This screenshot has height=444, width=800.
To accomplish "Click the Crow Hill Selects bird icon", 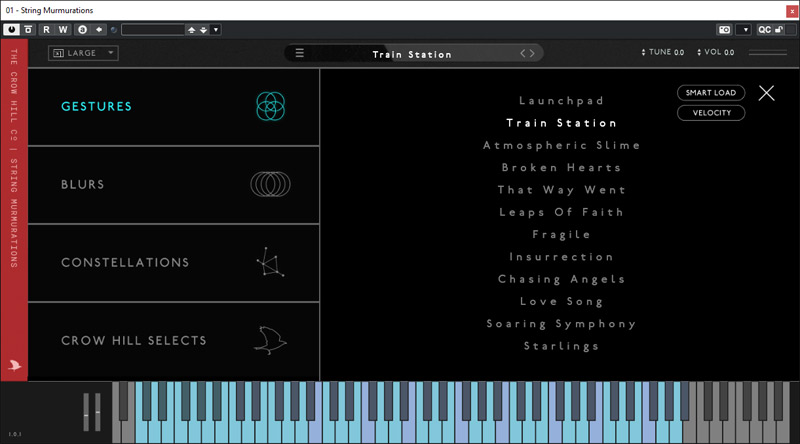I will click(x=270, y=341).
